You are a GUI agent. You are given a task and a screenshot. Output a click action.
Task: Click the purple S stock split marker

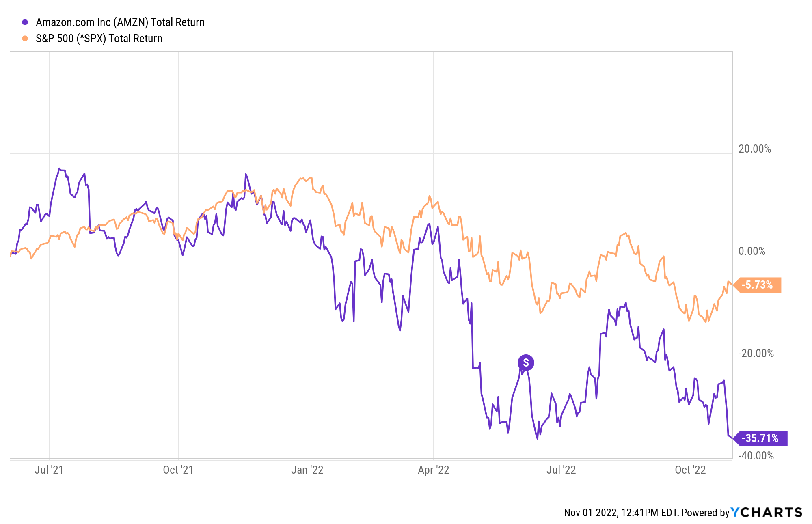pyautogui.click(x=526, y=362)
